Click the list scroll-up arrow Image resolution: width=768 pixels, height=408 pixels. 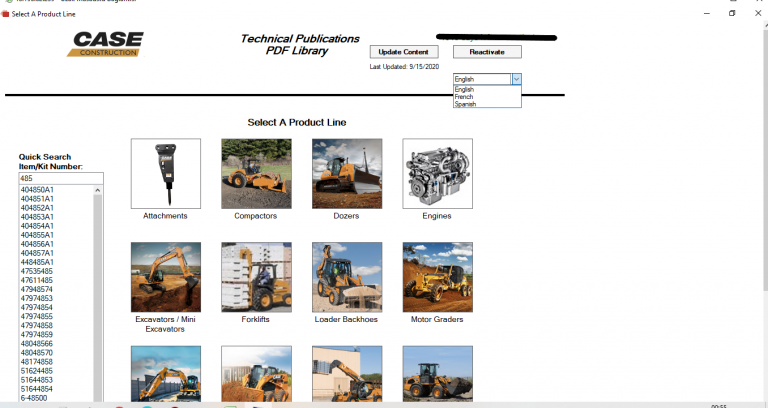point(97,190)
